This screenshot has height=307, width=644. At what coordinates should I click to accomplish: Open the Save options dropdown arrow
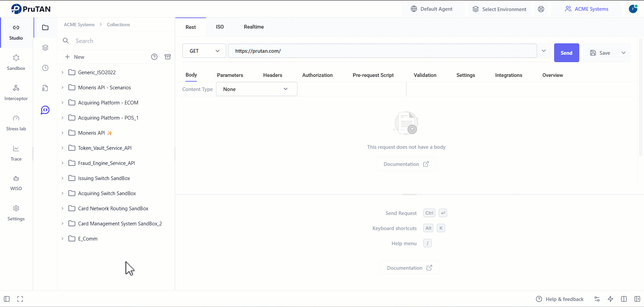tap(624, 53)
